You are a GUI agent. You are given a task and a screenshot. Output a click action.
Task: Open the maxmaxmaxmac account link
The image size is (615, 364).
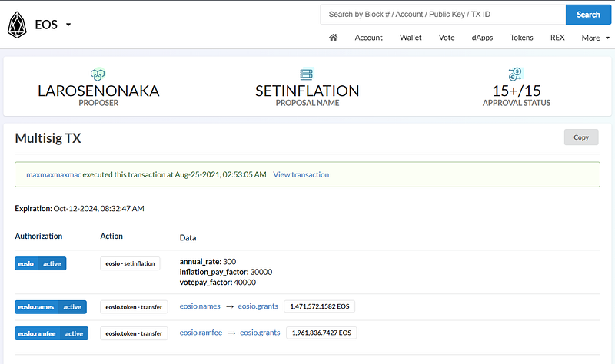click(x=54, y=175)
